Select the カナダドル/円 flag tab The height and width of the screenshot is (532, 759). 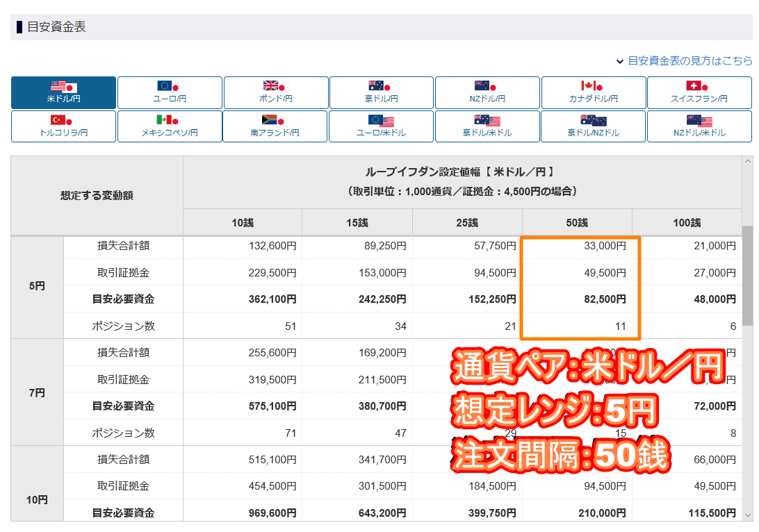point(594,92)
